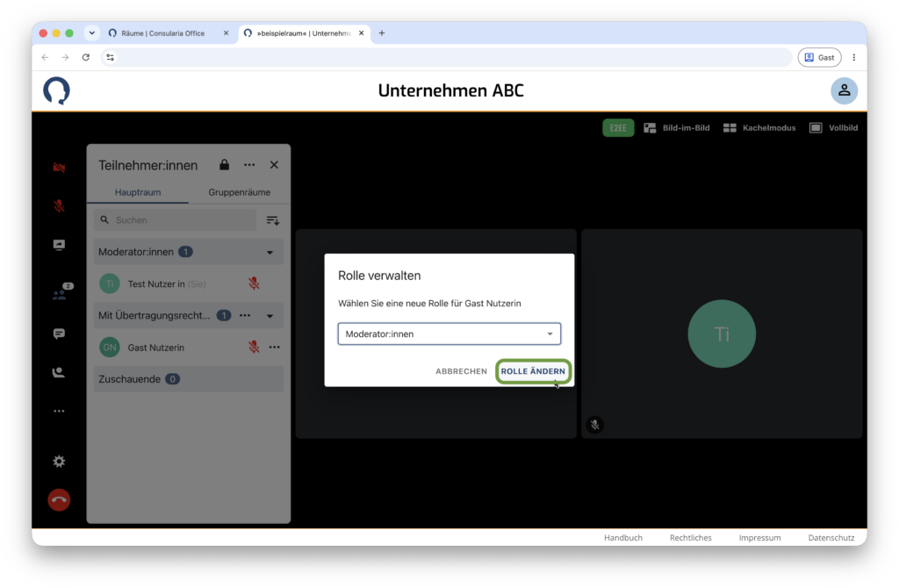899x588 pixels.
Task: Click browser back arrow
Action: pos(46,57)
